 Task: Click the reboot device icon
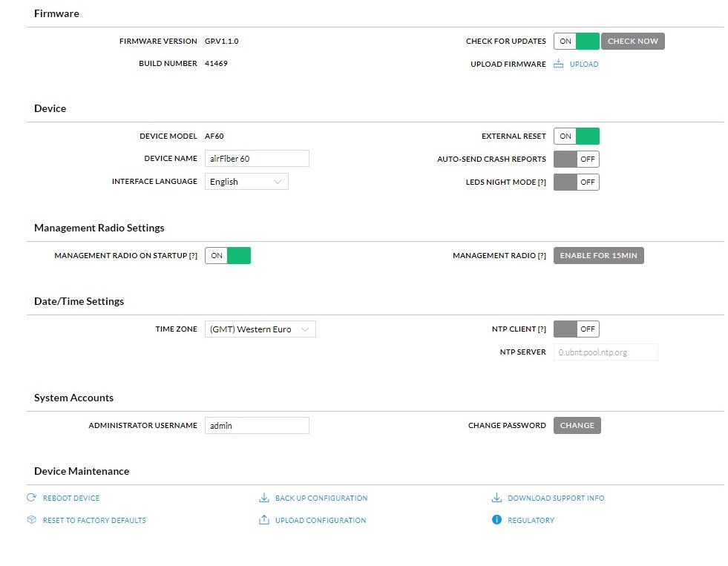point(31,498)
